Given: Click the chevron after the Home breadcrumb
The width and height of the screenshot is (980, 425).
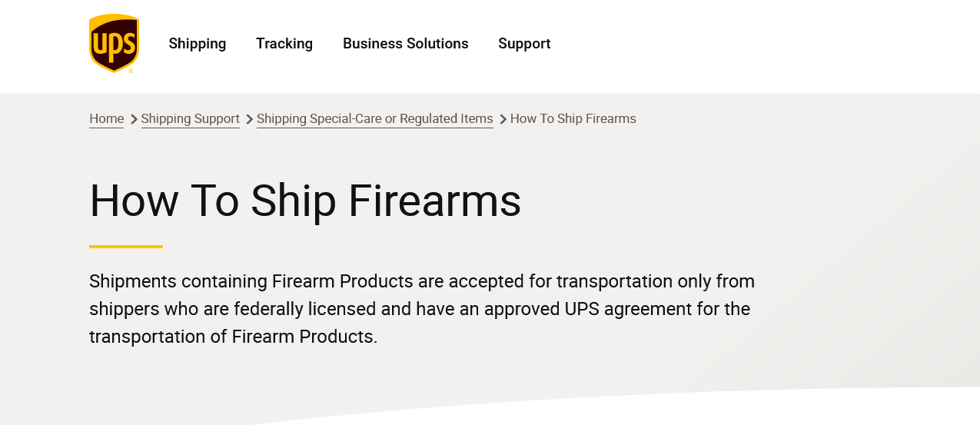Looking at the screenshot, I should [x=134, y=119].
